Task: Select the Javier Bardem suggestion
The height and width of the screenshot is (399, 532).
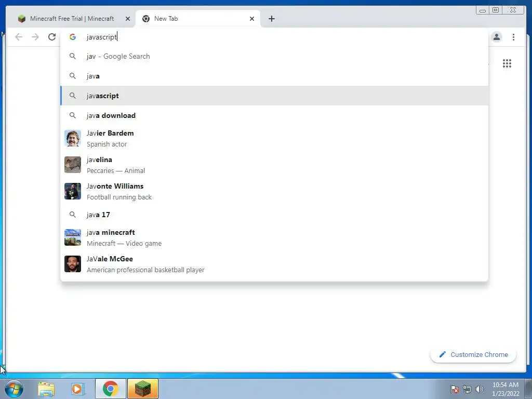Action: pos(274,138)
